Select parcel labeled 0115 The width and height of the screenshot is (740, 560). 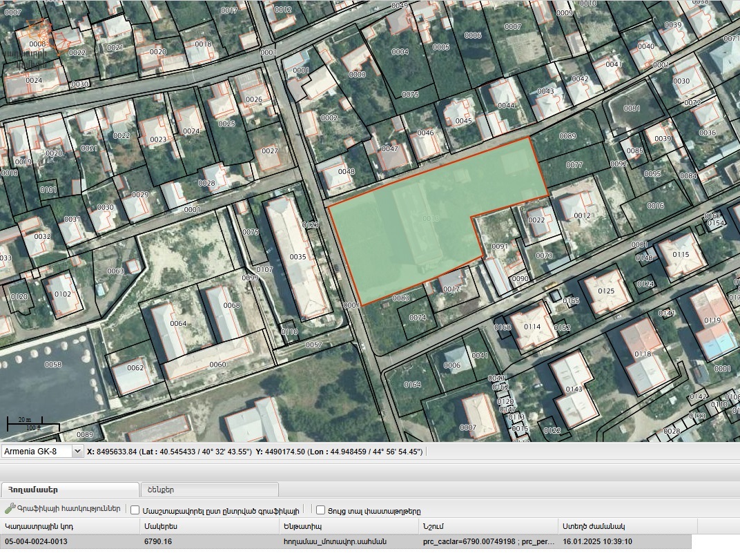tap(681, 255)
